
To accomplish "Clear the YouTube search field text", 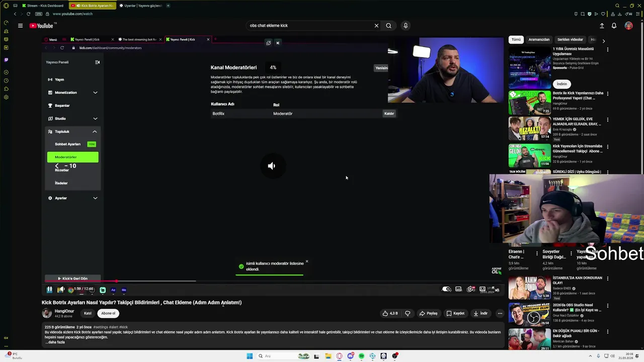I will coord(376,26).
